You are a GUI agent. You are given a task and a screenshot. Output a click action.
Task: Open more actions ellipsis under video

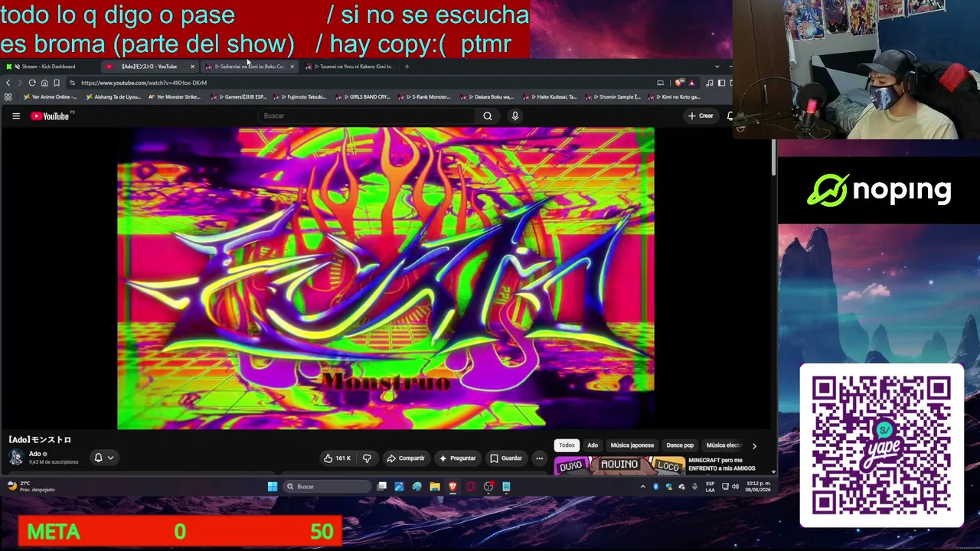click(540, 458)
